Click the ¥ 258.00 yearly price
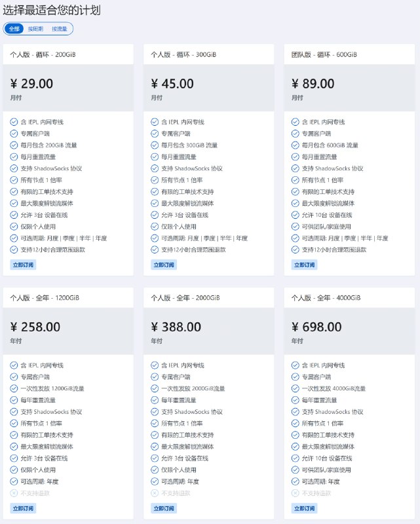Viewport: 420px width, 524px height. pos(35,327)
